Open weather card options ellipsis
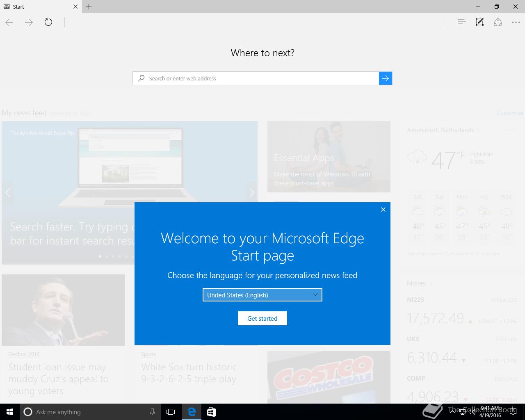 pos(511,130)
